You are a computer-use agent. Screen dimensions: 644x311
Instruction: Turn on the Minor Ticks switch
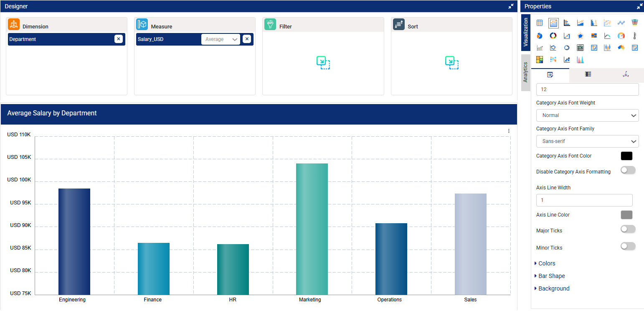pos(628,246)
